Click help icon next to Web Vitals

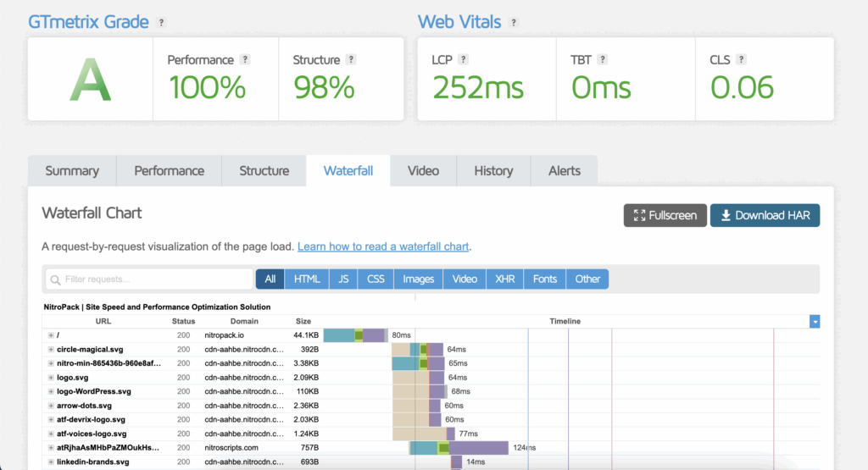514,23
